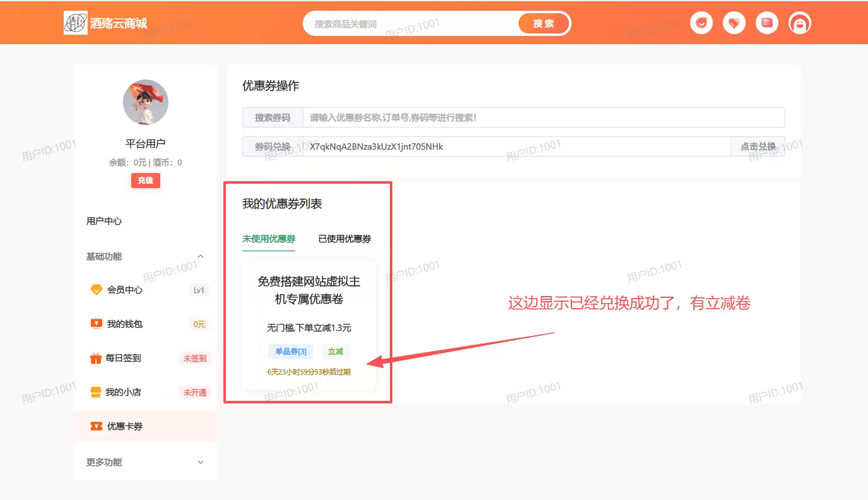Click the 搜索 search button
The width and height of the screenshot is (868, 500).
pyautogui.click(x=543, y=23)
